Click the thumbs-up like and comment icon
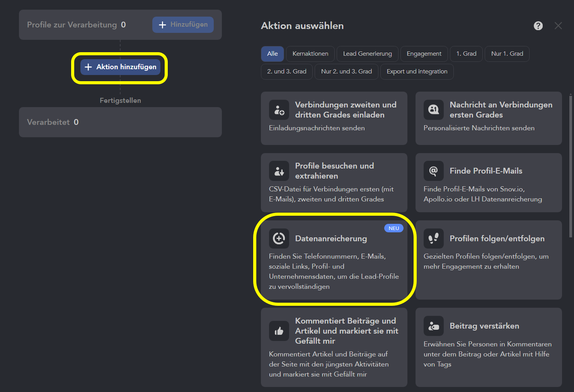 [x=279, y=331]
